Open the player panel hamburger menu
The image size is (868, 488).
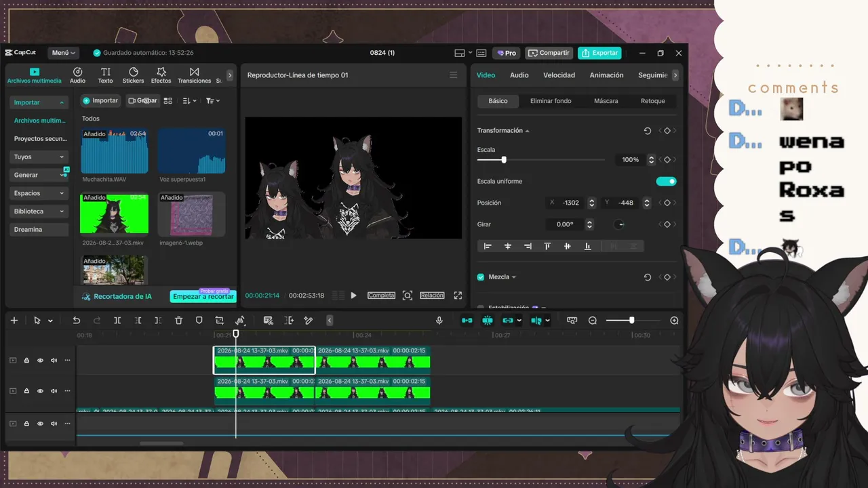[x=454, y=75]
